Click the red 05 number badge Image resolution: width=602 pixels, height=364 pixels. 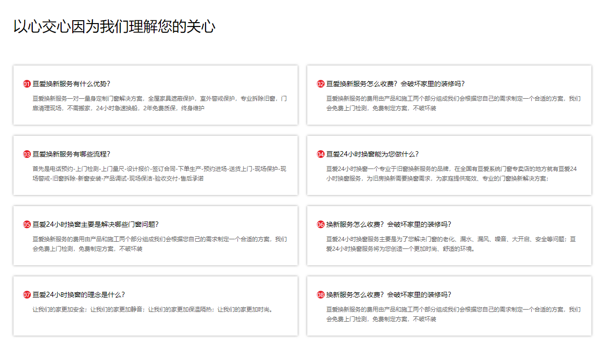tap(27, 224)
